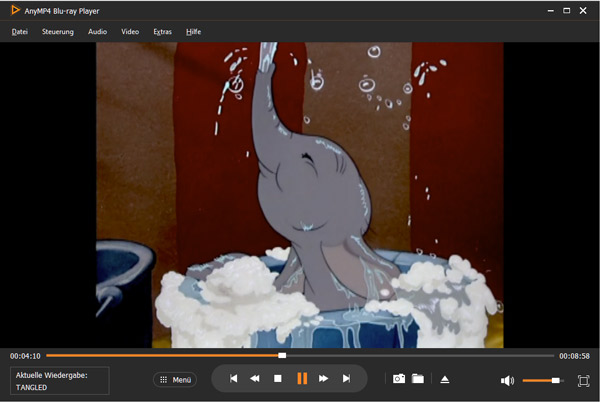The width and height of the screenshot is (600, 402).
Task: Click the video display of the elephant
Action: click(x=300, y=195)
